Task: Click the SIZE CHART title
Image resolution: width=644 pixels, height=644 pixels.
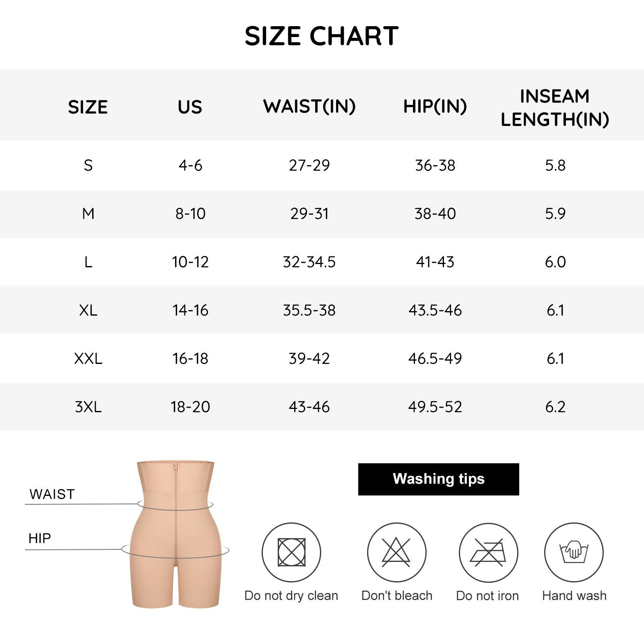Action: (322, 36)
